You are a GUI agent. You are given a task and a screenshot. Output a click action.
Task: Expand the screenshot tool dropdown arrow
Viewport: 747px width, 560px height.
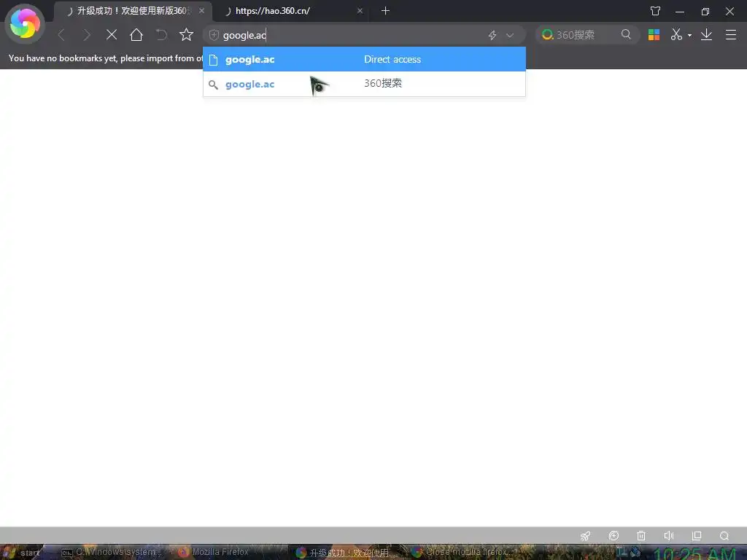coord(689,35)
